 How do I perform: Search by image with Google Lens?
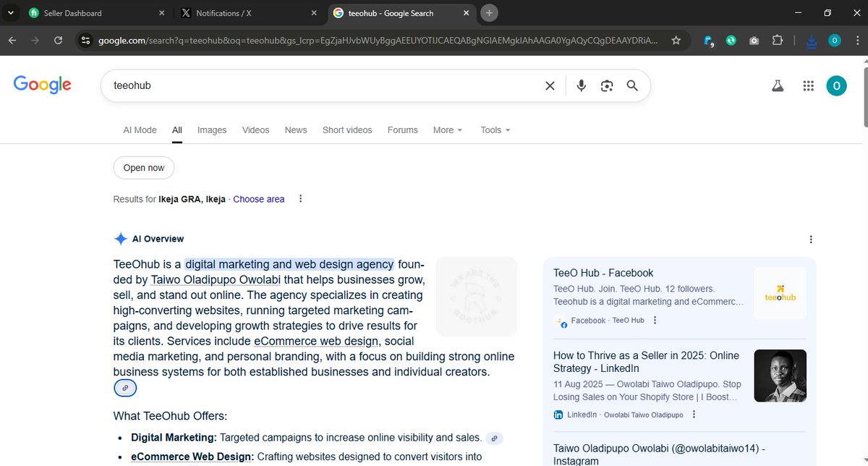(x=607, y=85)
